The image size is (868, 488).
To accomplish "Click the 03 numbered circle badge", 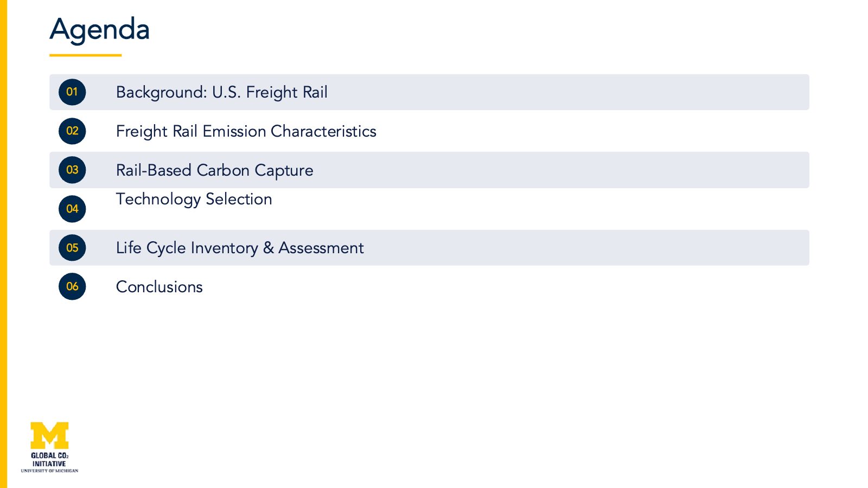I will (72, 170).
